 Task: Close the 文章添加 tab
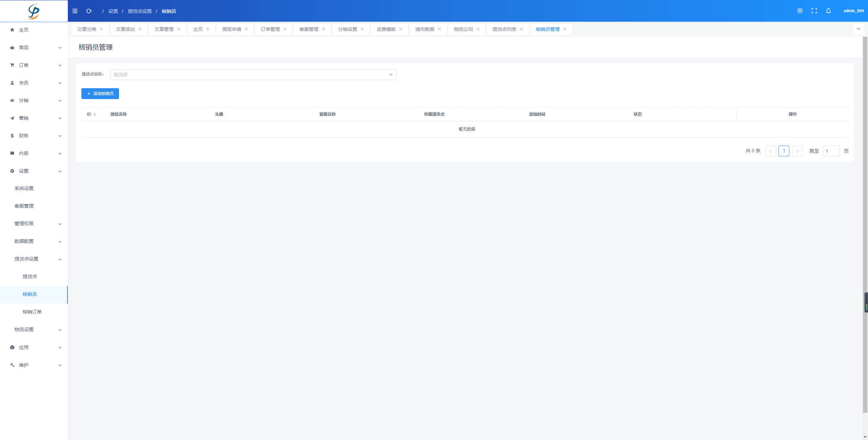pyautogui.click(x=140, y=29)
